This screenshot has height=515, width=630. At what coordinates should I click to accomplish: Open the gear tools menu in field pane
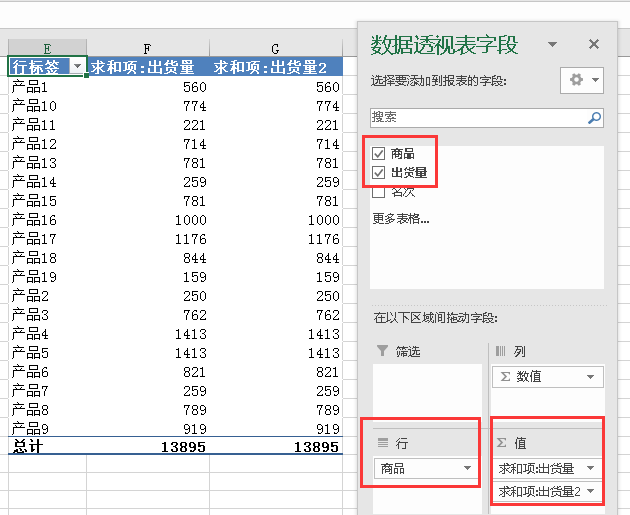click(584, 80)
